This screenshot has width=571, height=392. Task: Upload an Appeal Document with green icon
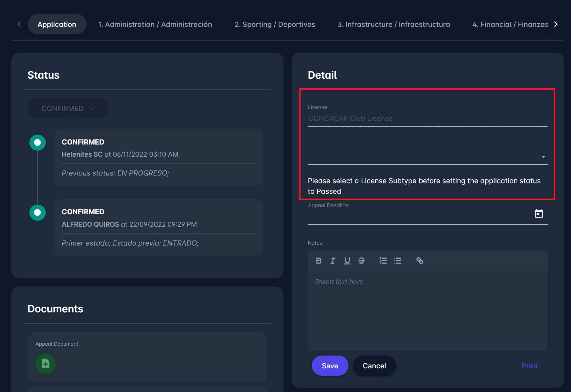[45, 364]
